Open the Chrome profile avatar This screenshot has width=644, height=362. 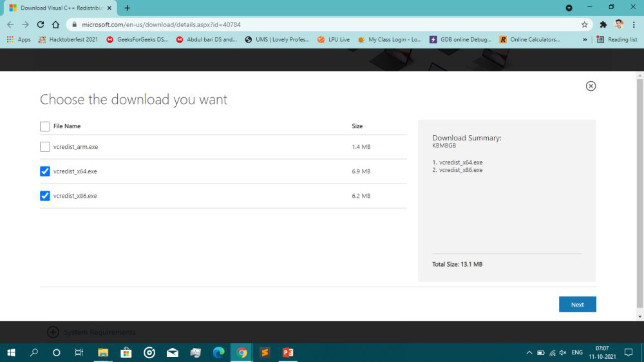coord(618,24)
